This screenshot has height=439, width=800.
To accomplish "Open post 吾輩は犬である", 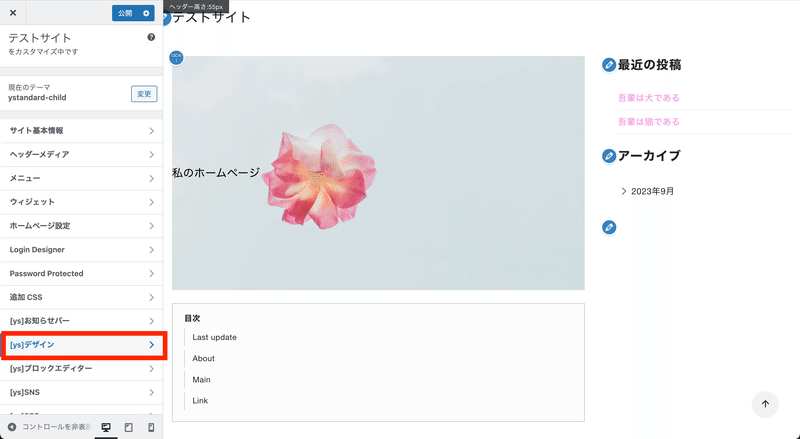I will tap(648, 97).
